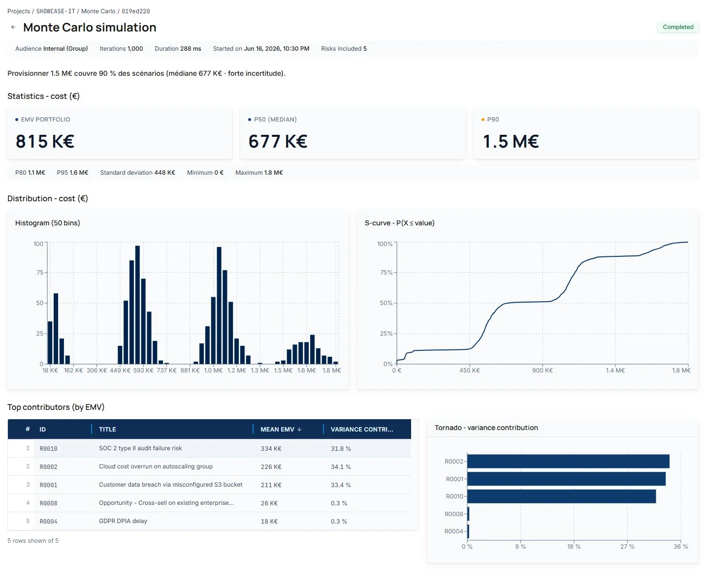Click the tallest histogram bar near 1.0 M€

click(219, 306)
